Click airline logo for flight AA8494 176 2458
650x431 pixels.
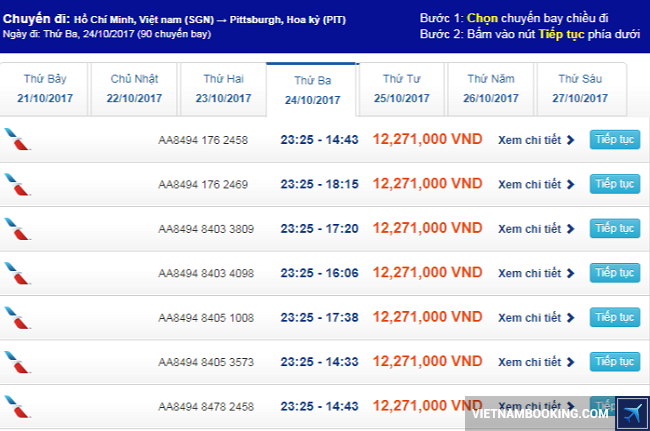[16, 139]
